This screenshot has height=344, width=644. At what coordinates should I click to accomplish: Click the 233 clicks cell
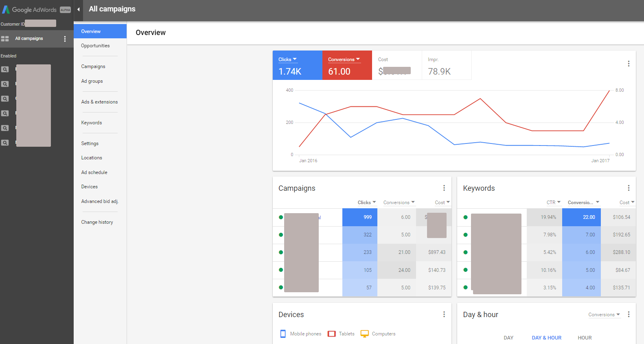click(360, 252)
